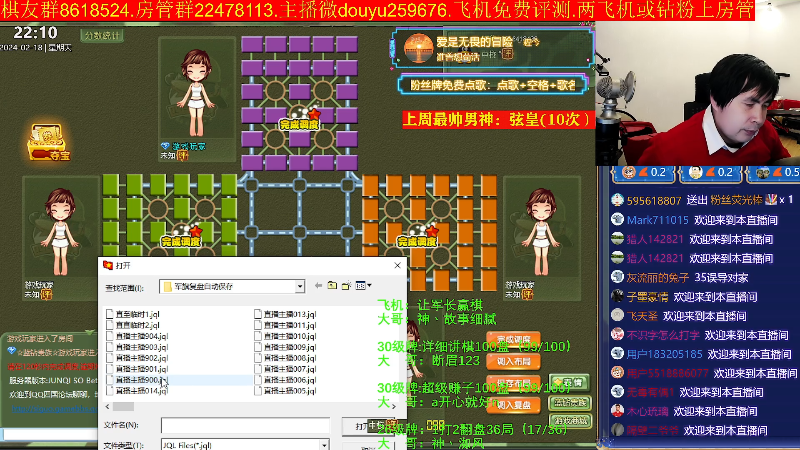The image size is (800, 450).
Task: Click username 木心琉璃 in chat
Action: coord(647,411)
